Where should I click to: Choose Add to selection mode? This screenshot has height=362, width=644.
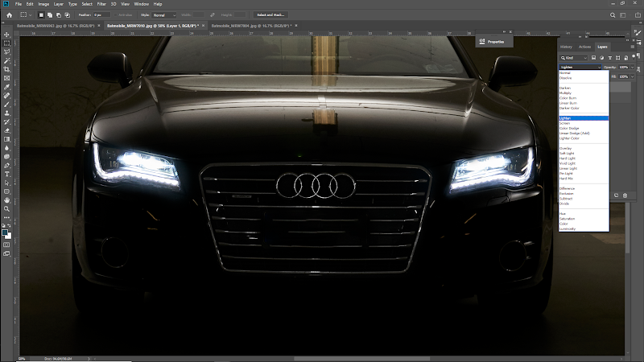50,14
